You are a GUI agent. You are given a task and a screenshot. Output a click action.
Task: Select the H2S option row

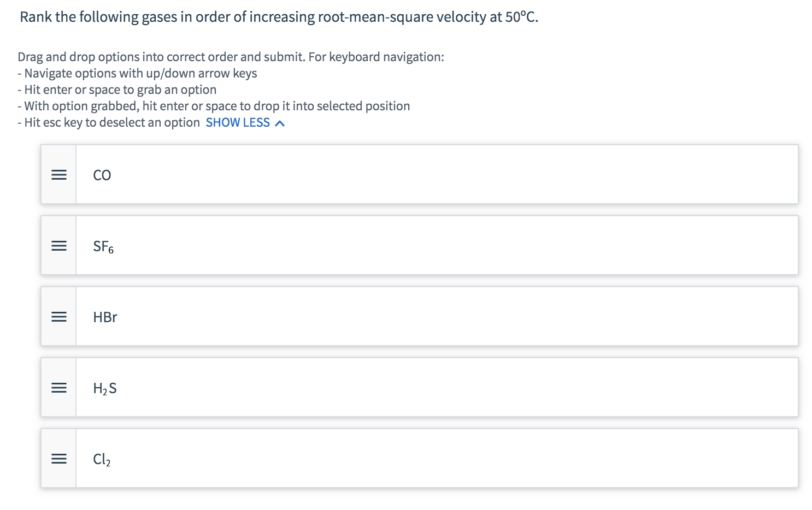tap(436, 388)
